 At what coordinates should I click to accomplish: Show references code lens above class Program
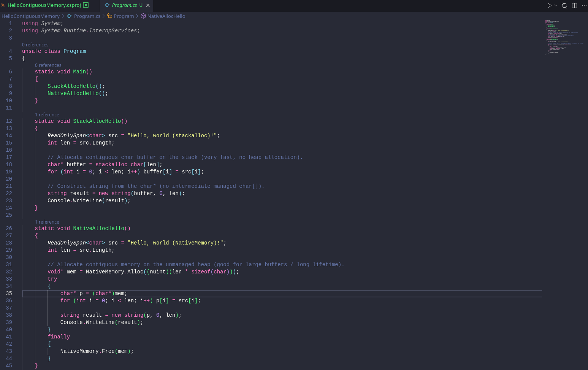(x=35, y=45)
